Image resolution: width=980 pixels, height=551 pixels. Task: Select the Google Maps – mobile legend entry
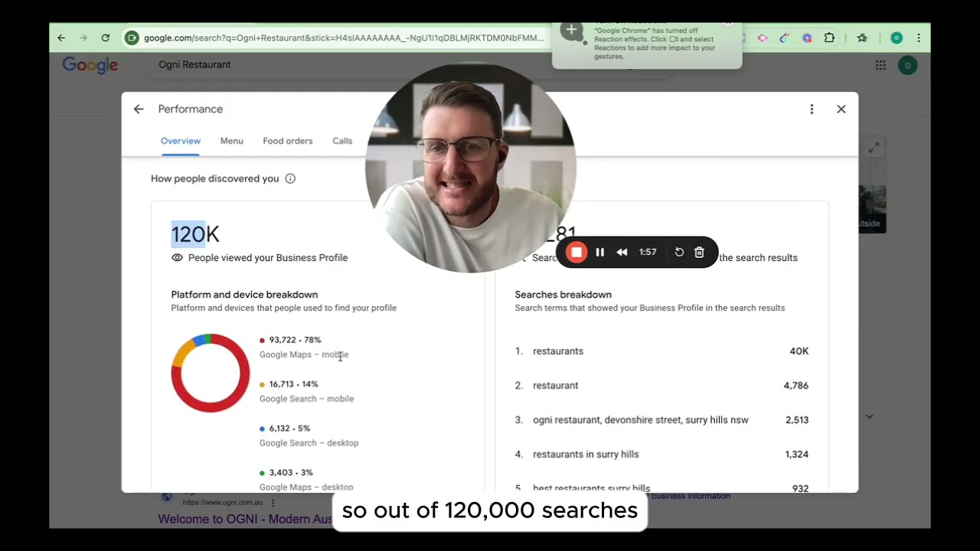click(x=304, y=347)
